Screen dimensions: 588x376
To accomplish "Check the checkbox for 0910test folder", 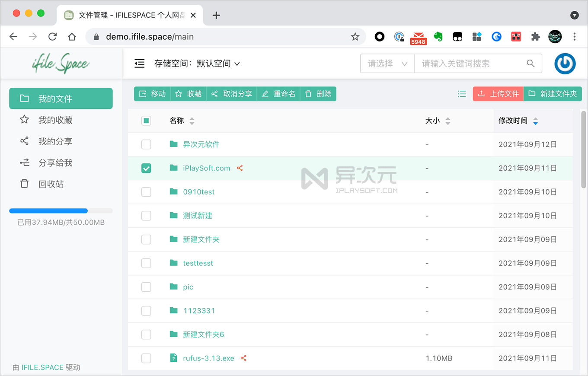I will tap(146, 192).
